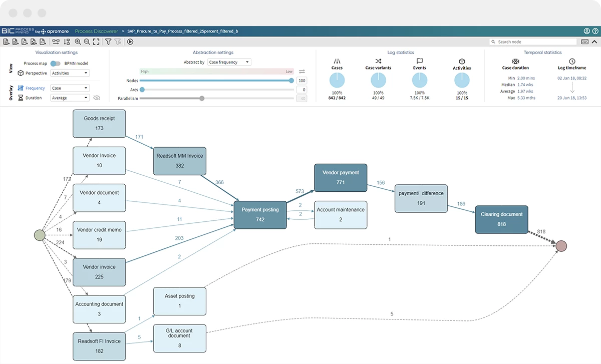The image size is (601, 364).
Task: Clear filter with crossed funnel icon
Action: pos(118,42)
